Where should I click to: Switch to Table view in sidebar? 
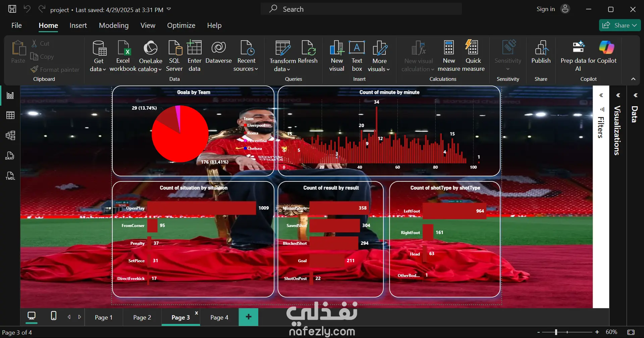point(10,115)
